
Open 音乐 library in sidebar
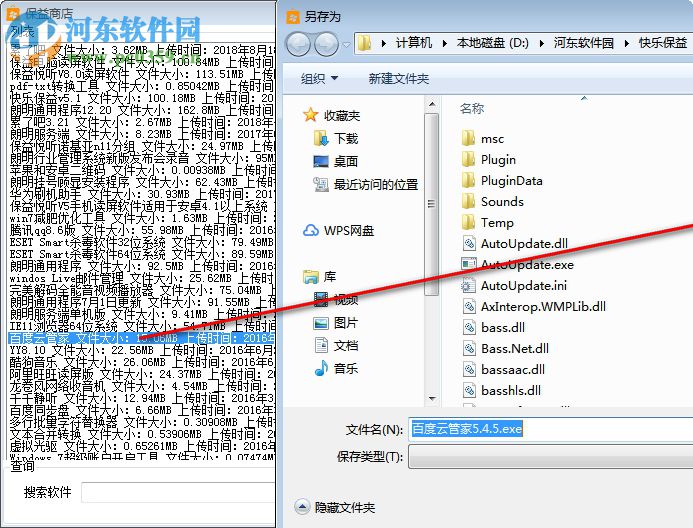(x=335, y=368)
